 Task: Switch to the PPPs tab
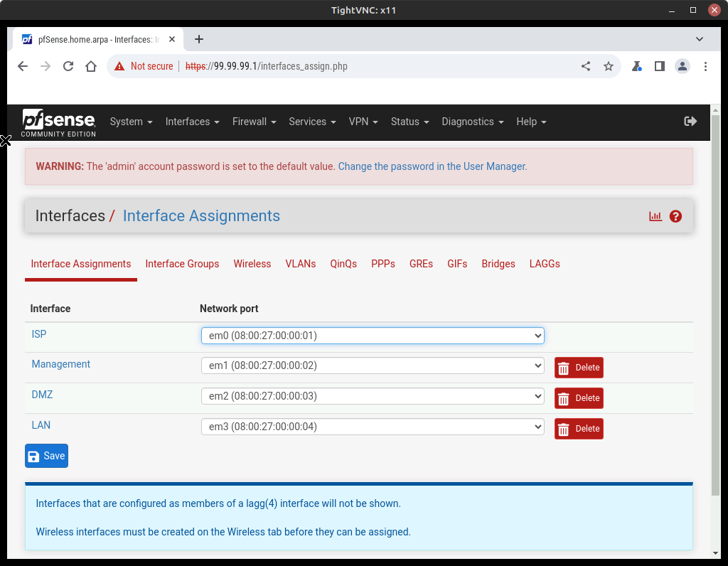click(383, 264)
